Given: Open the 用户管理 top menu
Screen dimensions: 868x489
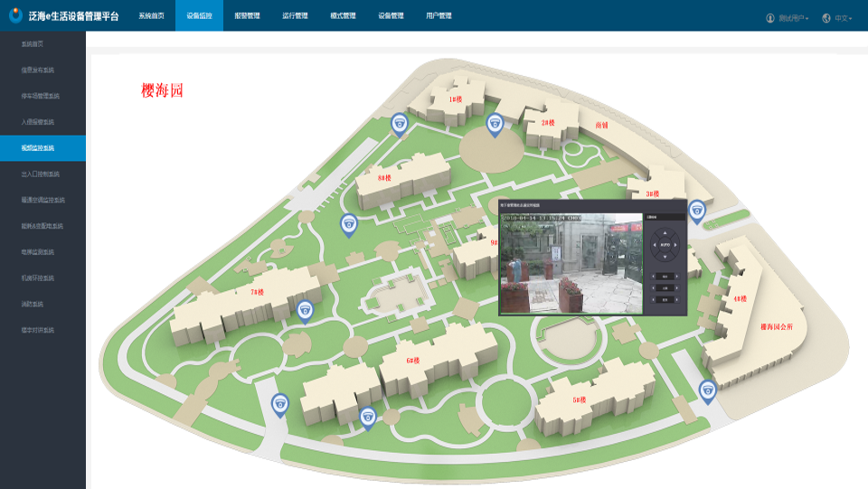Looking at the screenshot, I should coord(439,16).
